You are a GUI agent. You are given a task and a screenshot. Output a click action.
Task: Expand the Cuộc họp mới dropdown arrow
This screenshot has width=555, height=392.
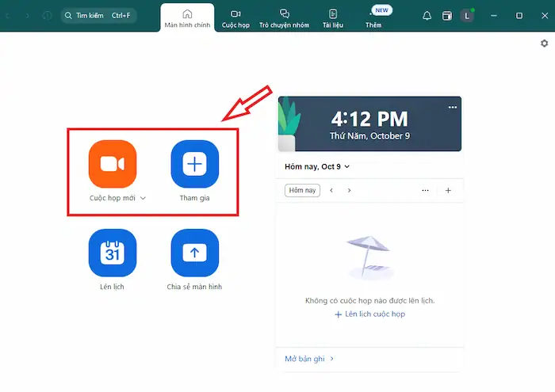(143, 198)
